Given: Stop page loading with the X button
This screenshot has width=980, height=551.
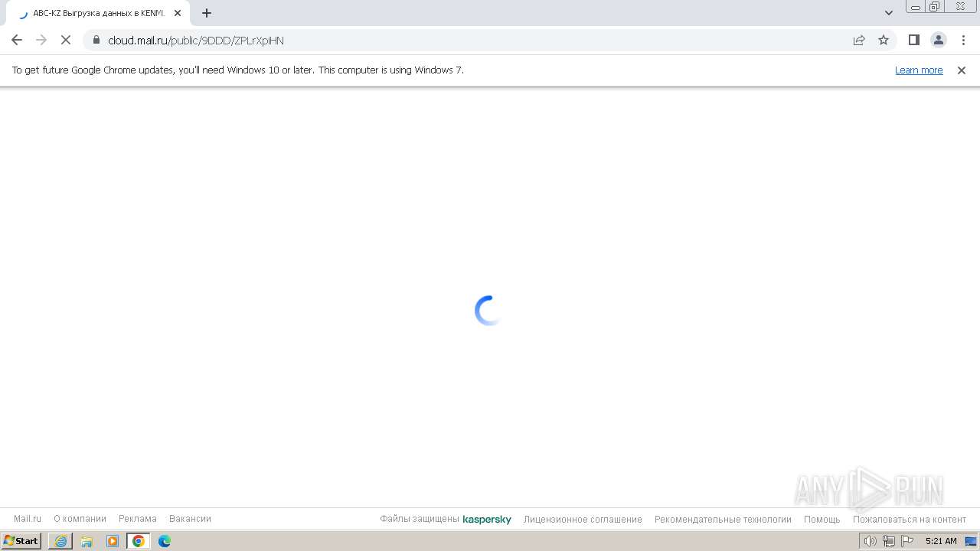Looking at the screenshot, I should 66,40.
